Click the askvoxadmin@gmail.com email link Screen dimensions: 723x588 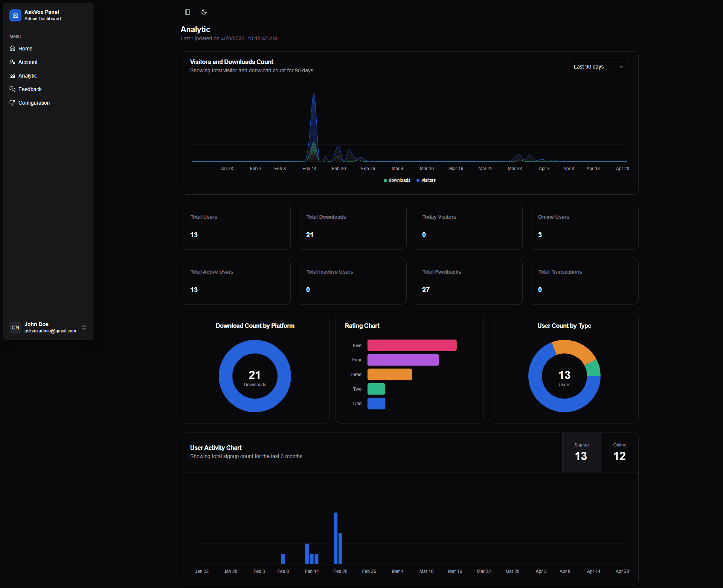[x=50, y=331]
